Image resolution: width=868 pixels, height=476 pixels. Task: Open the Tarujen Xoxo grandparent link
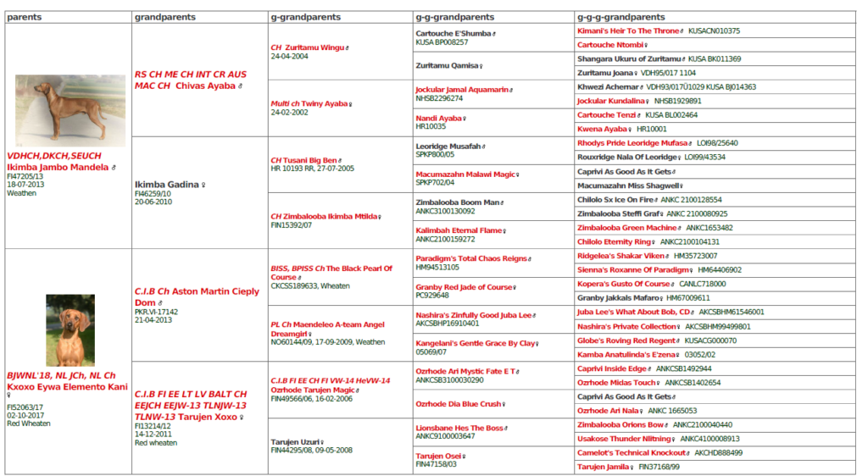[x=212, y=417]
